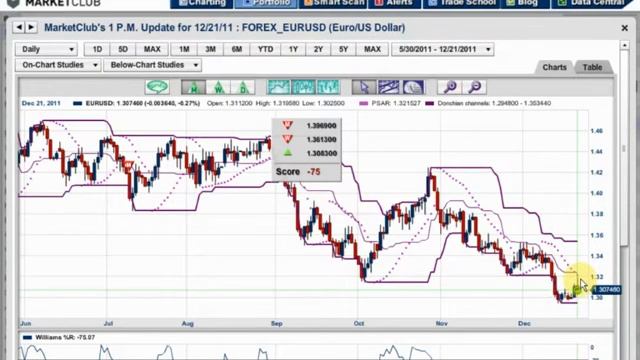Set range to YTD
640x360 pixels.
pyautogui.click(x=265, y=49)
